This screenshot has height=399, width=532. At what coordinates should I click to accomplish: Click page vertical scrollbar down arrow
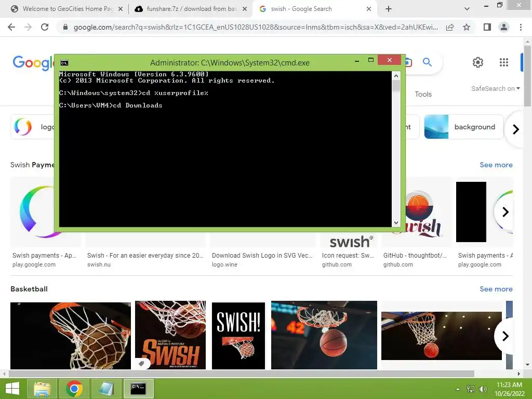(x=528, y=365)
